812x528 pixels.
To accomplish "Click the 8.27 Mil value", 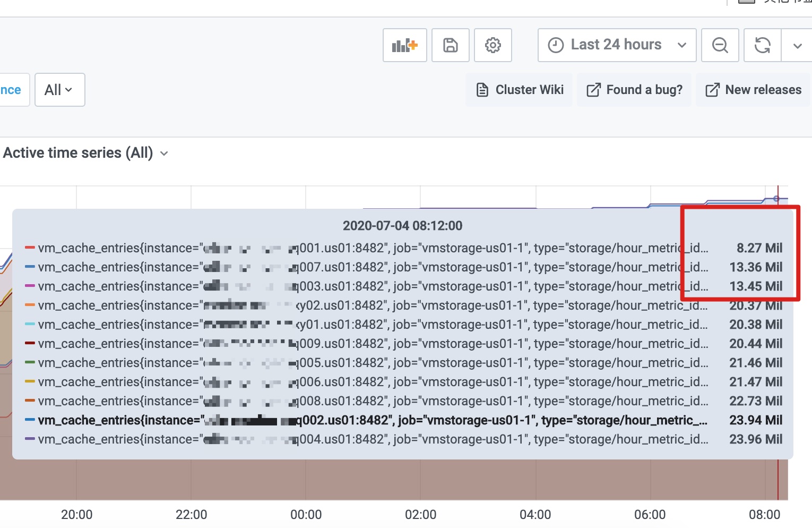I will click(759, 248).
